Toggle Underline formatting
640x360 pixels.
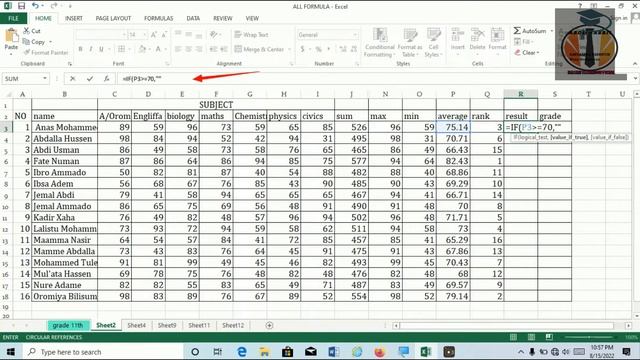101,49
